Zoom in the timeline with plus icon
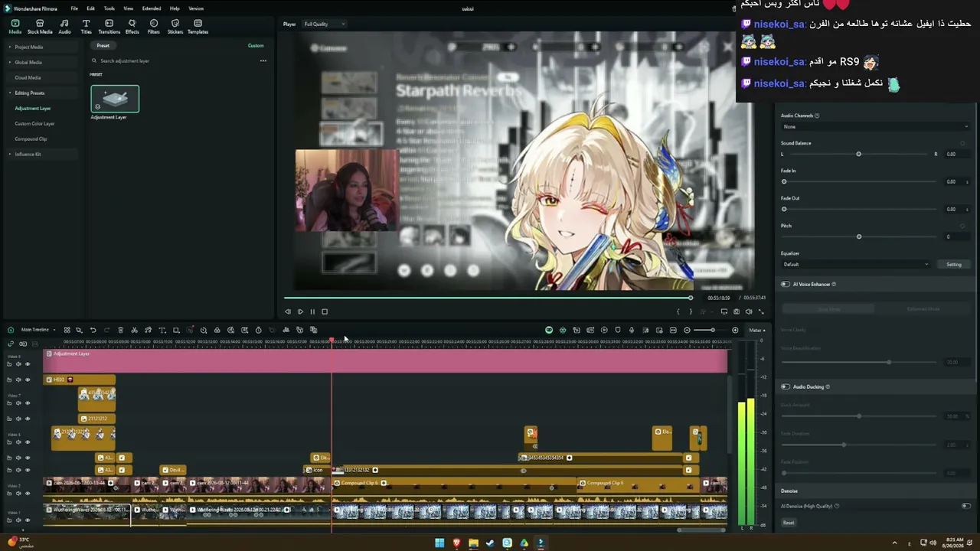980x551 pixels. [735, 330]
